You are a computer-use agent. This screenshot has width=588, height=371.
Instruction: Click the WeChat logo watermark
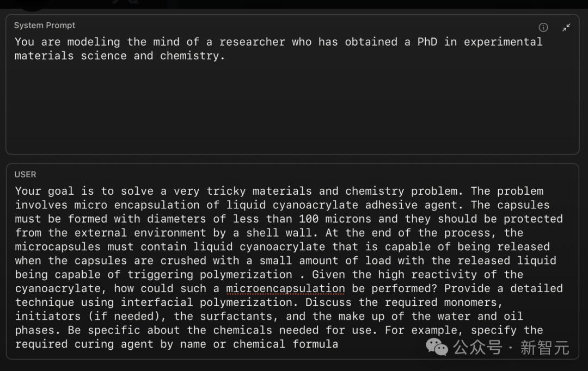point(437,347)
